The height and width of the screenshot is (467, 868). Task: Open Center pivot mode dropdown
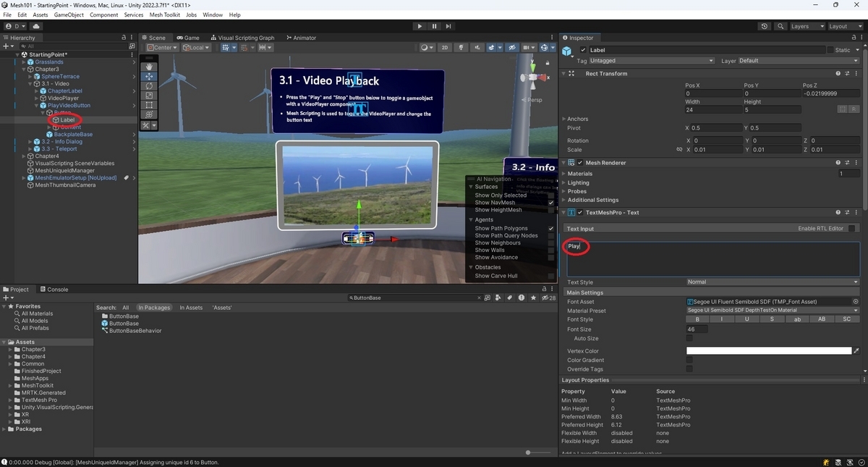click(x=163, y=48)
